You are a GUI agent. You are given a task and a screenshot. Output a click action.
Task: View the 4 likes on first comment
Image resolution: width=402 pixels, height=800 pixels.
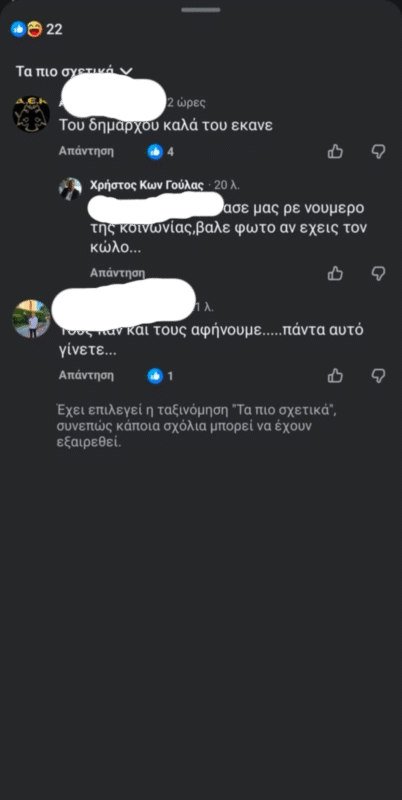[x=160, y=152]
